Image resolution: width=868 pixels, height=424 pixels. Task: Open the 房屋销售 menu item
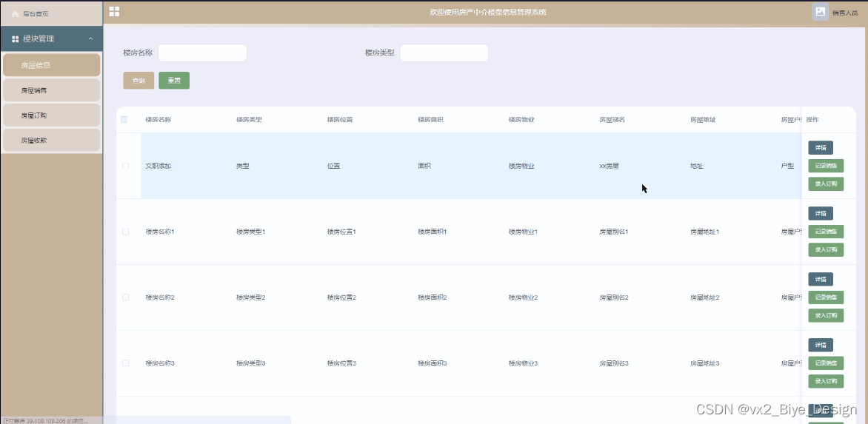tap(52, 90)
